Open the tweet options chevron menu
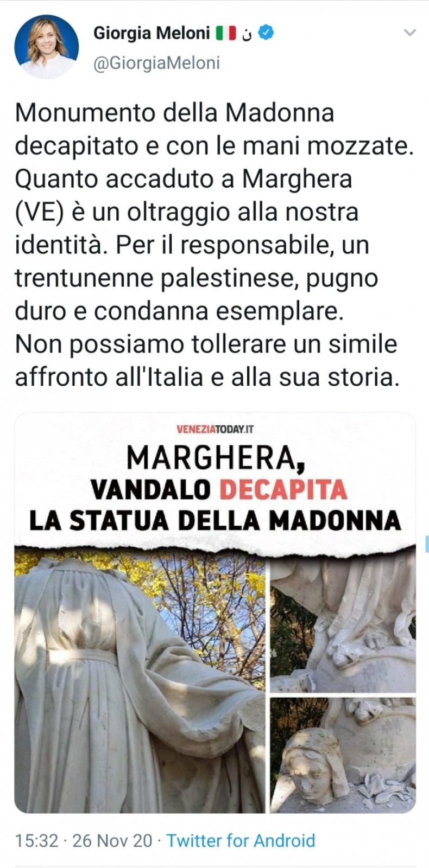Viewport: 429px width, 868px height. click(410, 33)
